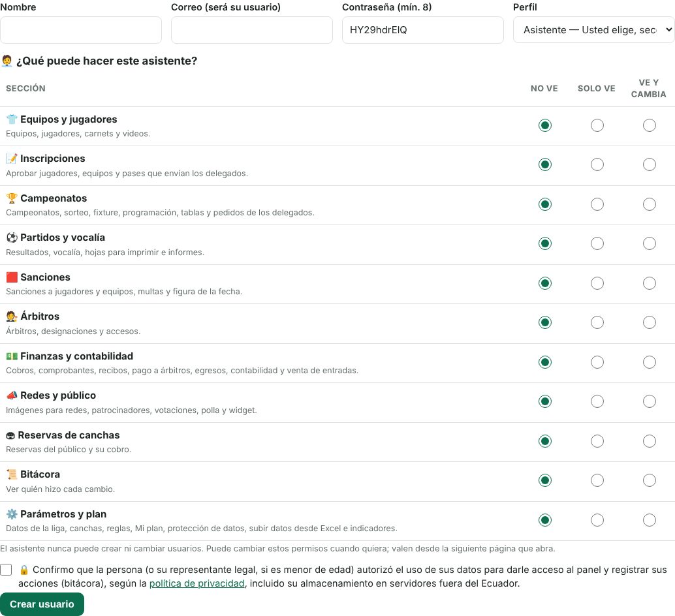Click the Contraseña field with HY29hdrElQ
Image resolution: width=675 pixels, height=616 pixels.
coord(423,29)
